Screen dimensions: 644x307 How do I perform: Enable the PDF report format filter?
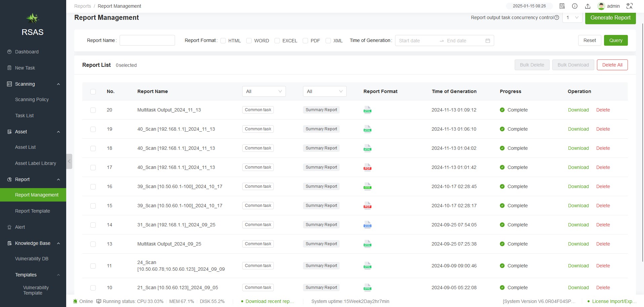(x=305, y=41)
